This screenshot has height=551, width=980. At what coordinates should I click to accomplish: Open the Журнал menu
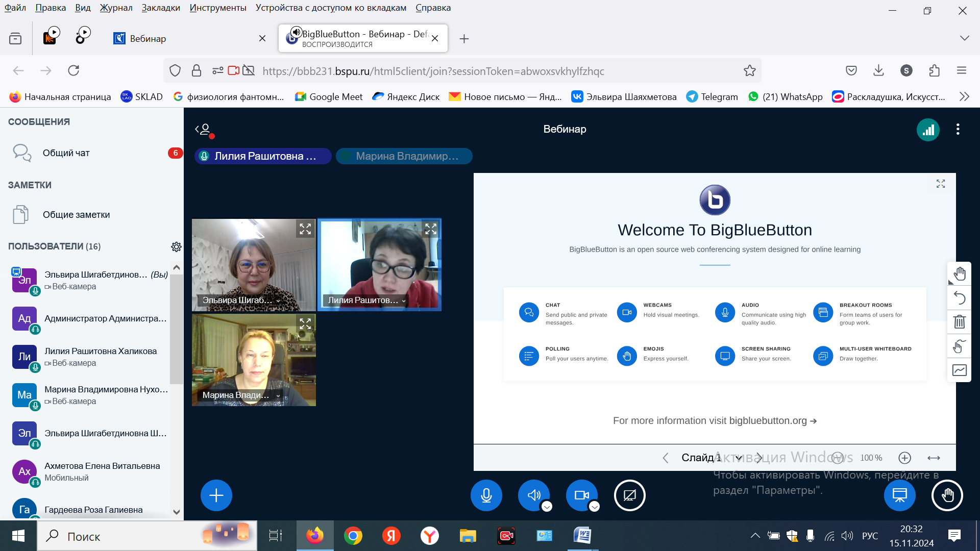tap(116, 8)
